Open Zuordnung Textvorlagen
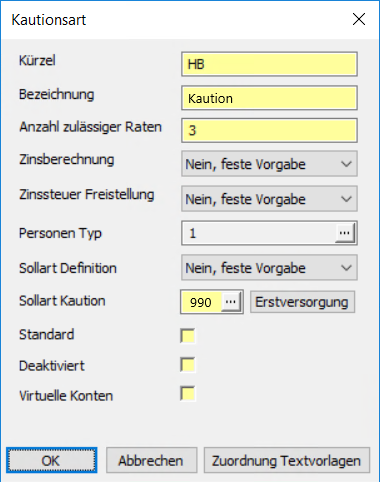Image resolution: width=380 pixels, height=482 pixels. 287,461
